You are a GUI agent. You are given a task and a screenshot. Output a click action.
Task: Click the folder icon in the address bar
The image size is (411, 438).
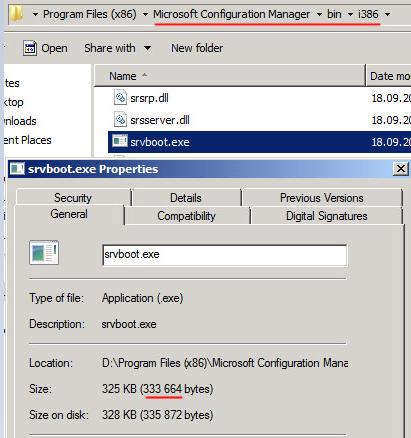pos(17,14)
